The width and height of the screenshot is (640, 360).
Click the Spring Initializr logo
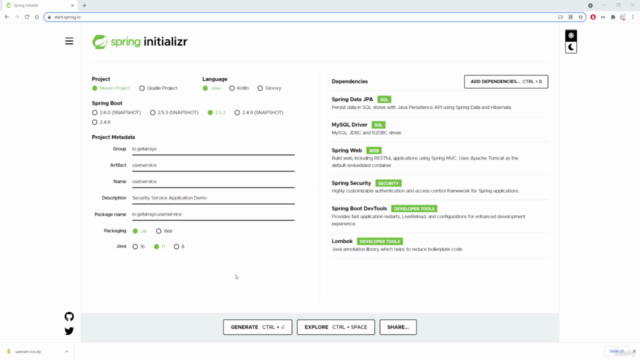(x=140, y=42)
